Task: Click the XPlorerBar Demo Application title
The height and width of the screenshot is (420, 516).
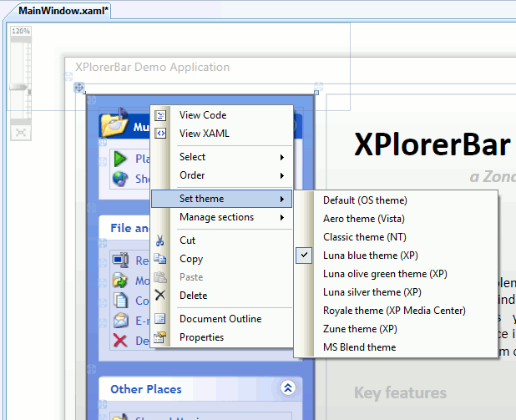Action: coord(152,67)
